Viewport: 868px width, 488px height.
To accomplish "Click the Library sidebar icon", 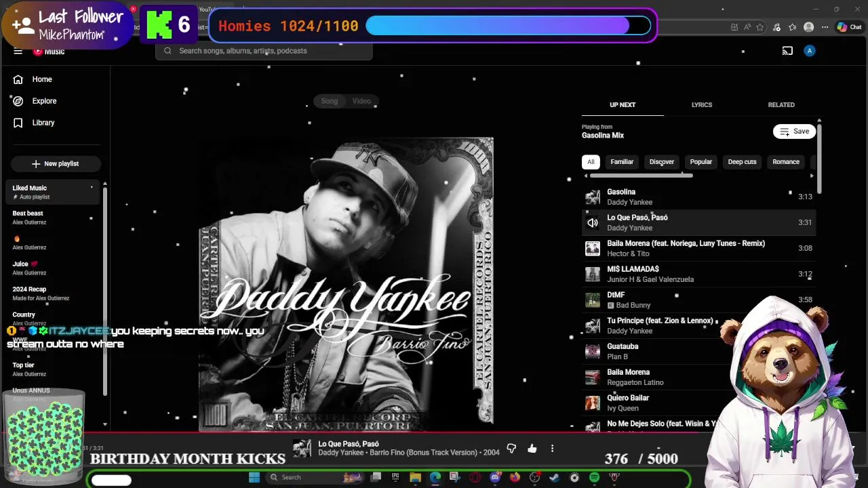I will [x=18, y=123].
